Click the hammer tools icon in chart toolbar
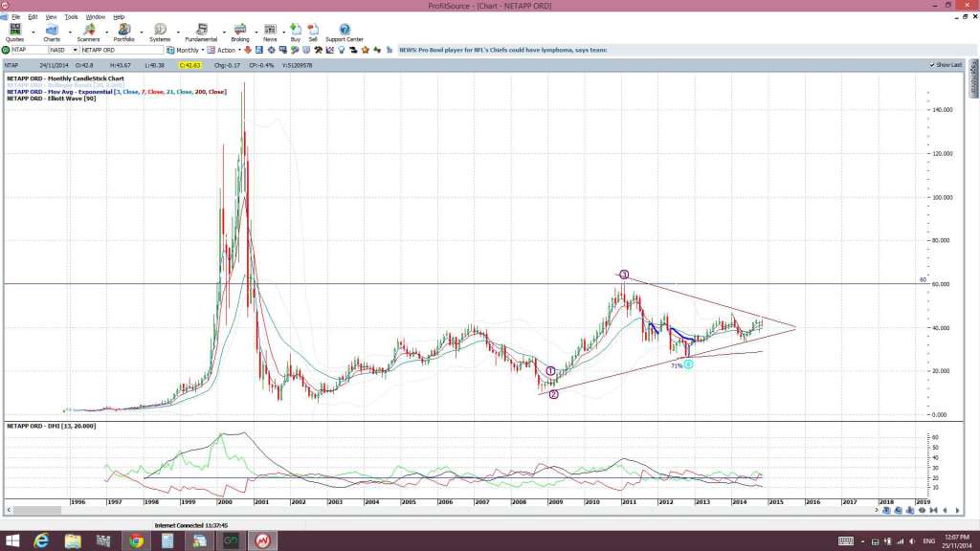Image resolution: width=980 pixels, height=551 pixels. (x=318, y=50)
